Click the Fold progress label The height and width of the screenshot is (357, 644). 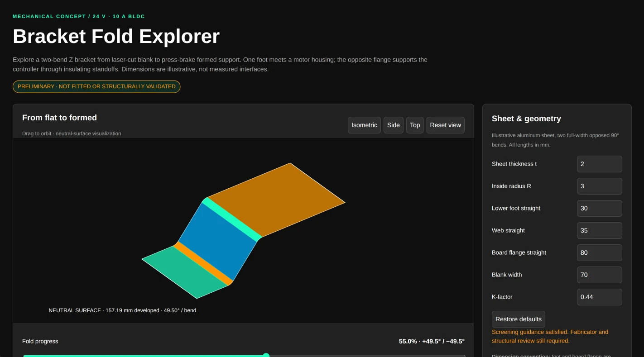pos(40,341)
